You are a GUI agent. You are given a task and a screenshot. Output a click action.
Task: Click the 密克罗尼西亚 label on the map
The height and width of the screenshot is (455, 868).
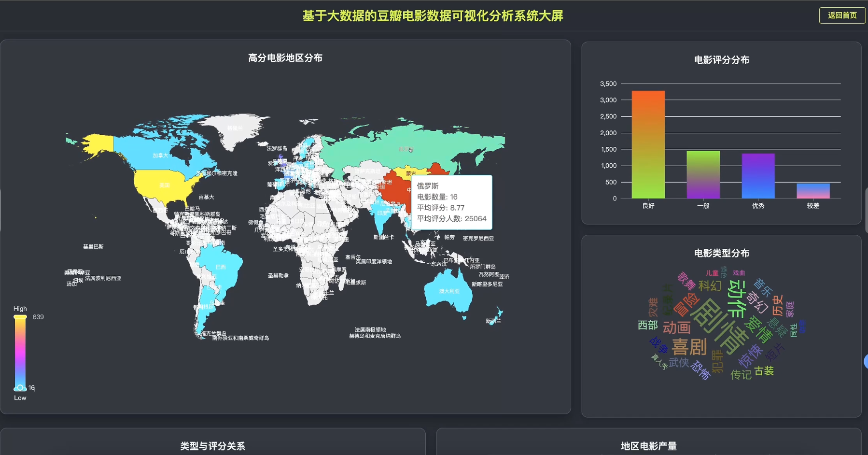click(478, 238)
